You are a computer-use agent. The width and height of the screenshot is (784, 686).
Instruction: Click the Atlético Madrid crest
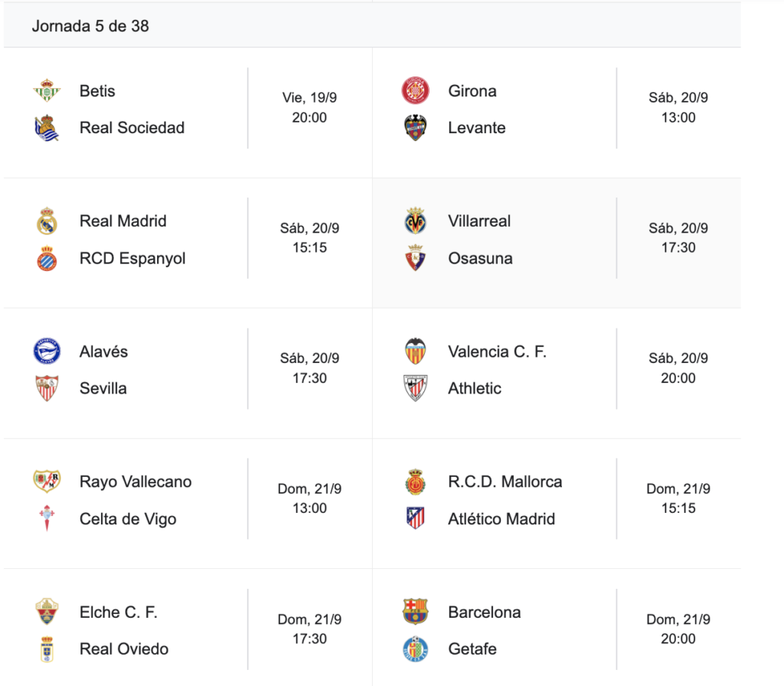(x=416, y=518)
